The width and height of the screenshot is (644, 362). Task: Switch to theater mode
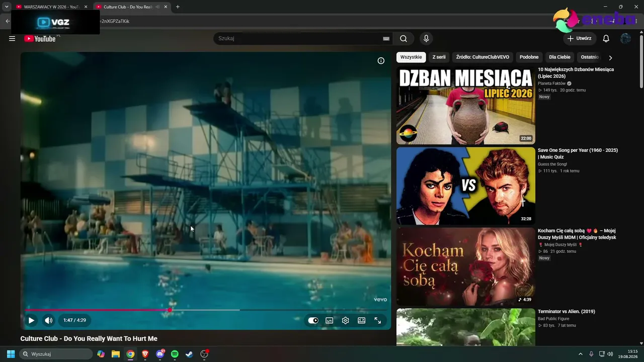(x=362, y=320)
